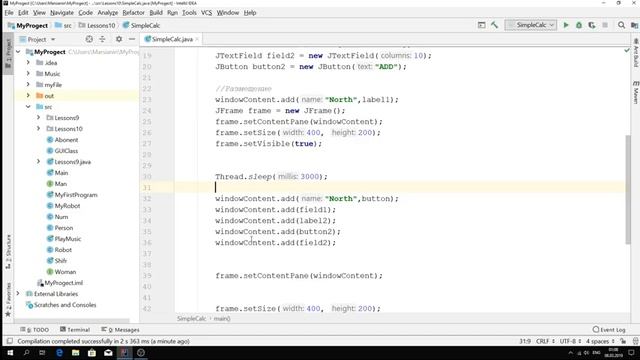
Task: Open the Terminal tool window
Action: 75,330
